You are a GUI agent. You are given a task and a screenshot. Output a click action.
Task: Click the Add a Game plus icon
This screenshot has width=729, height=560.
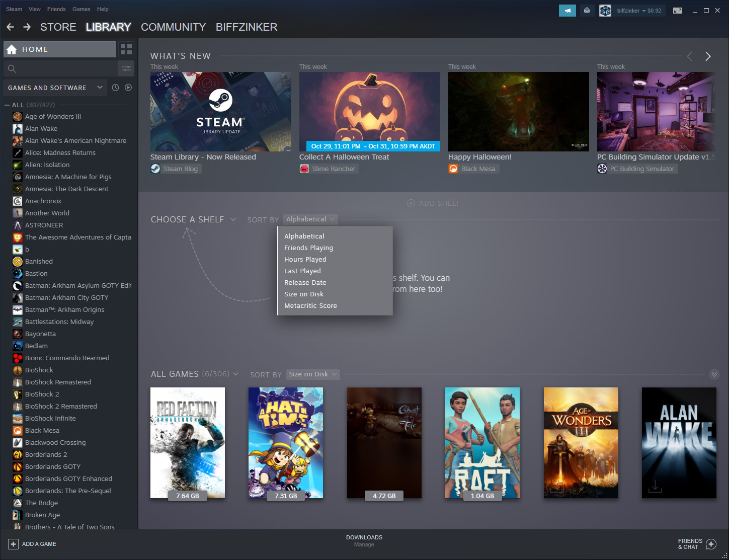pos(14,544)
